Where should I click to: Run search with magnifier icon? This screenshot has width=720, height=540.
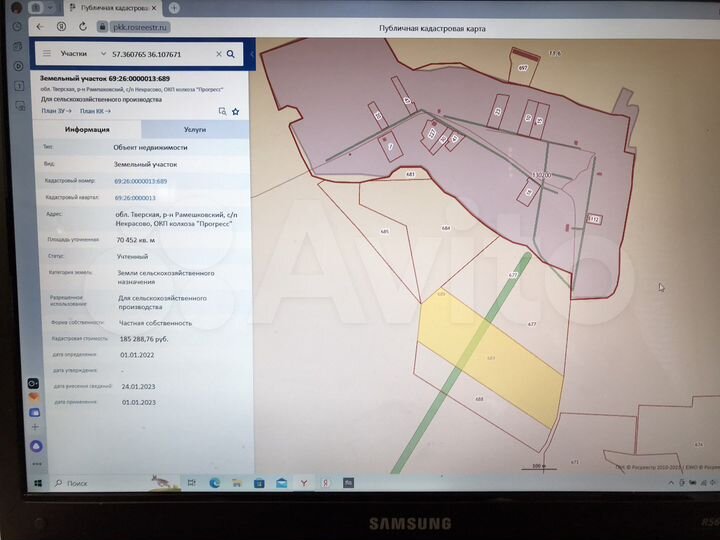231,54
